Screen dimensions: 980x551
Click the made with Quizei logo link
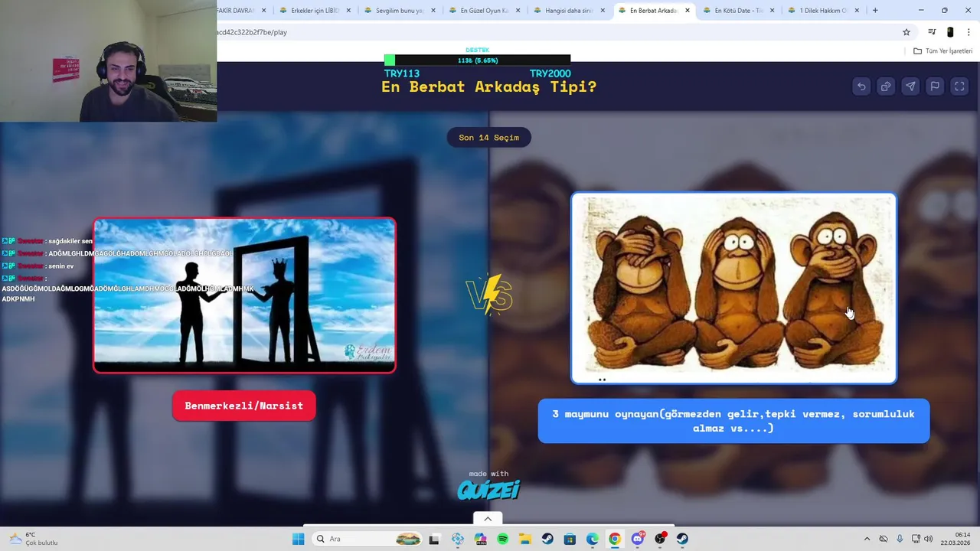pos(488,485)
